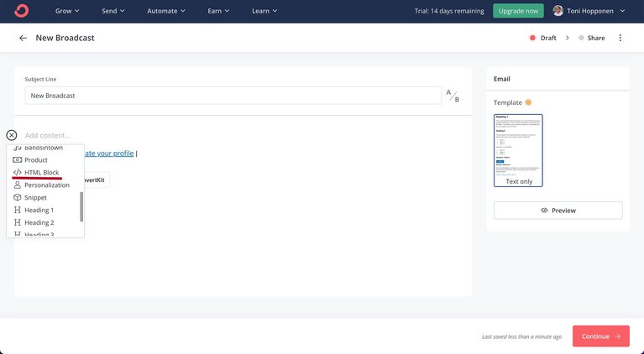Click the Toni Hopponen avatar picture
The height and width of the screenshot is (354, 644).
[558, 11]
